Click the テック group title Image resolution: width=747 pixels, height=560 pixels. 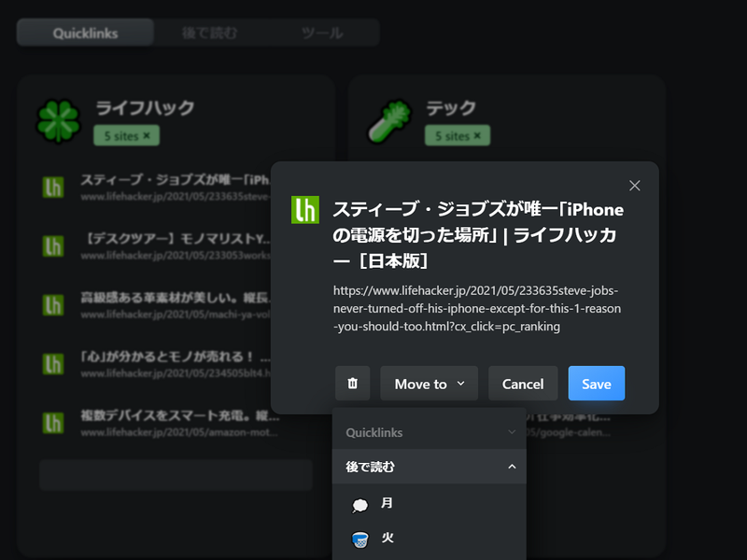click(451, 108)
